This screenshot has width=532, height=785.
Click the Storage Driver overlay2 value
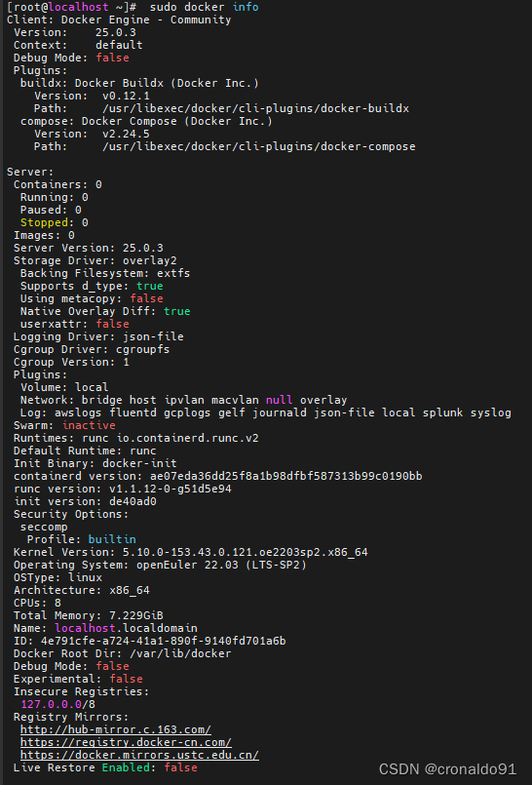click(149, 260)
